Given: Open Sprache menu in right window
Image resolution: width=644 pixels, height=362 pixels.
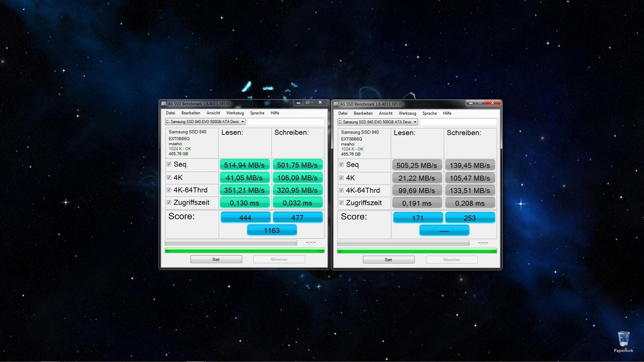Looking at the screenshot, I should click(x=430, y=113).
